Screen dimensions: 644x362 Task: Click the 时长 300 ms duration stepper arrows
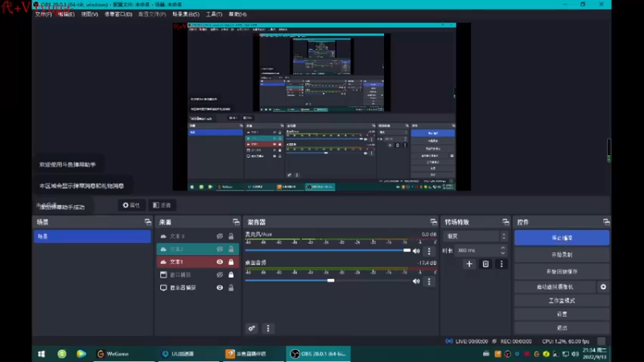(502, 250)
